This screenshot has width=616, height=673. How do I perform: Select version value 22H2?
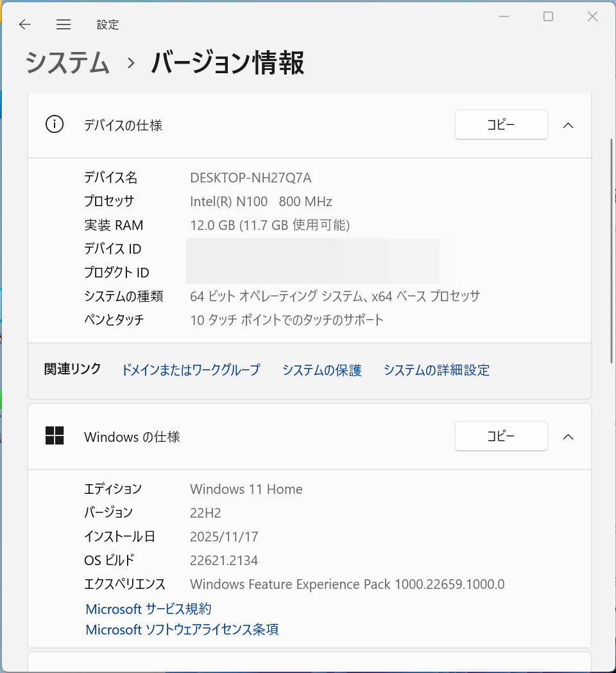[x=205, y=513]
